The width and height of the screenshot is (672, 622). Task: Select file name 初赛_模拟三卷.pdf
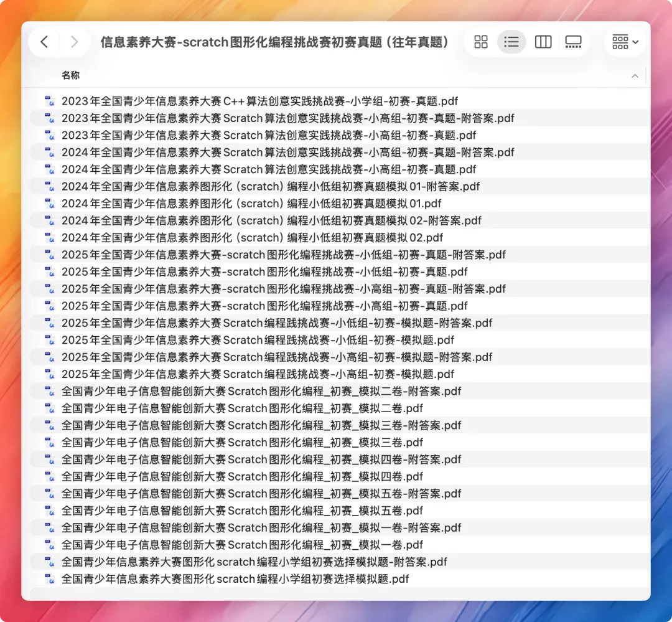[x=242, y=442]
